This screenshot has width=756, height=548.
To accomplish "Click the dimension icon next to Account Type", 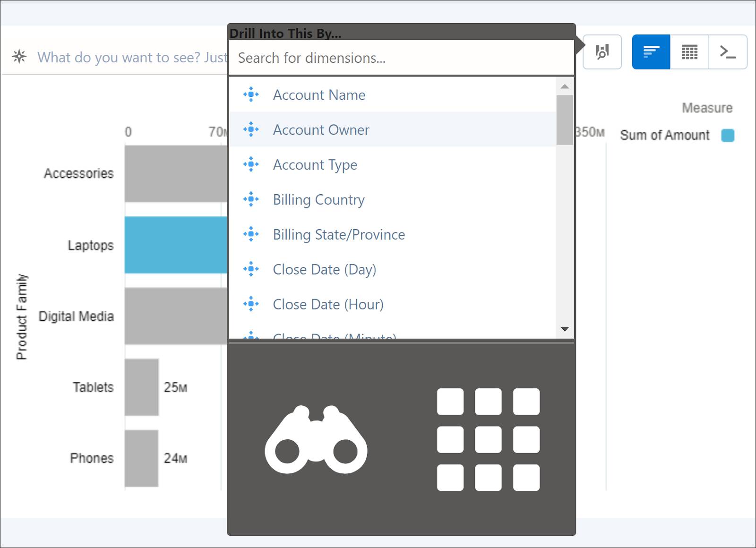I will [251, 164].
